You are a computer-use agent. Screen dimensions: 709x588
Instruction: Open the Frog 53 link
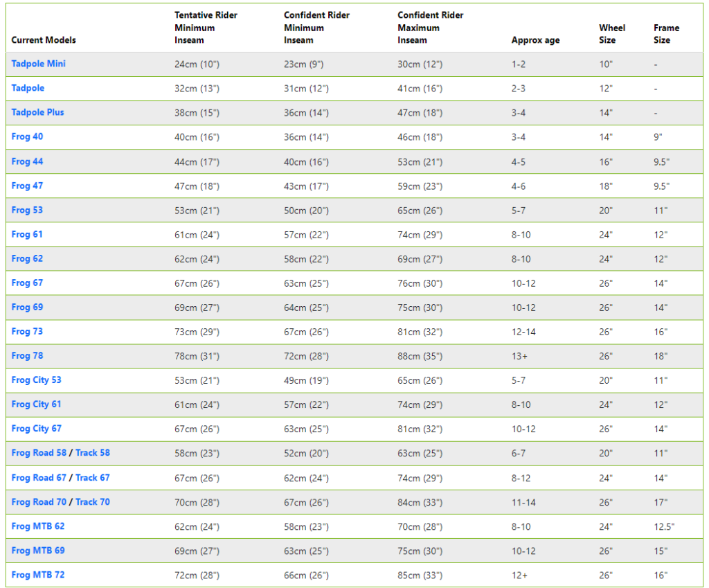click(x=27, y=210)
